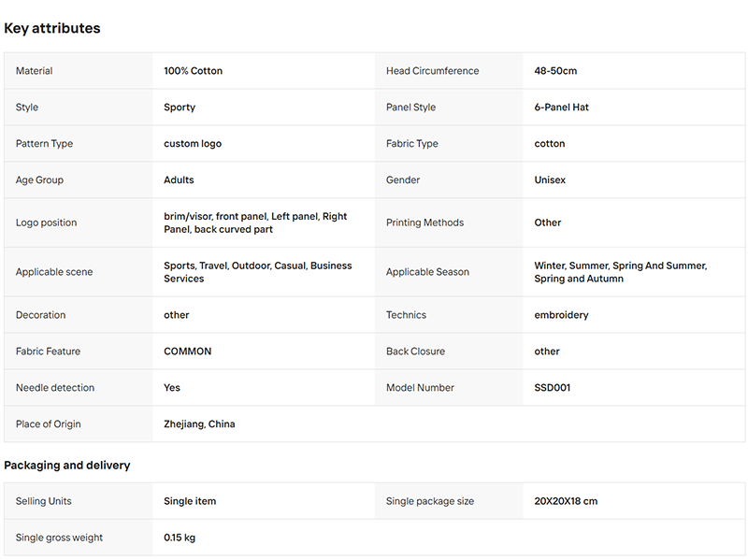This screenshot has height=560, width=748.
Task: Click the Applicable scene value text
Action: coord(258,272)
